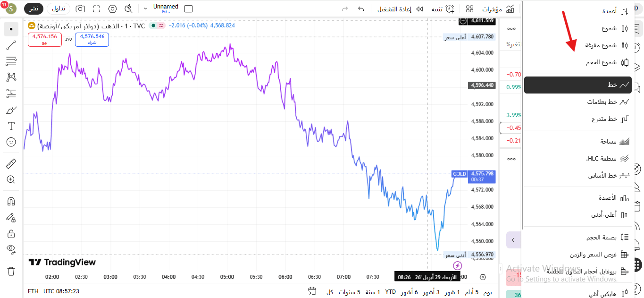
Task: Open the layout setup square icon
Action: [188, 9]
